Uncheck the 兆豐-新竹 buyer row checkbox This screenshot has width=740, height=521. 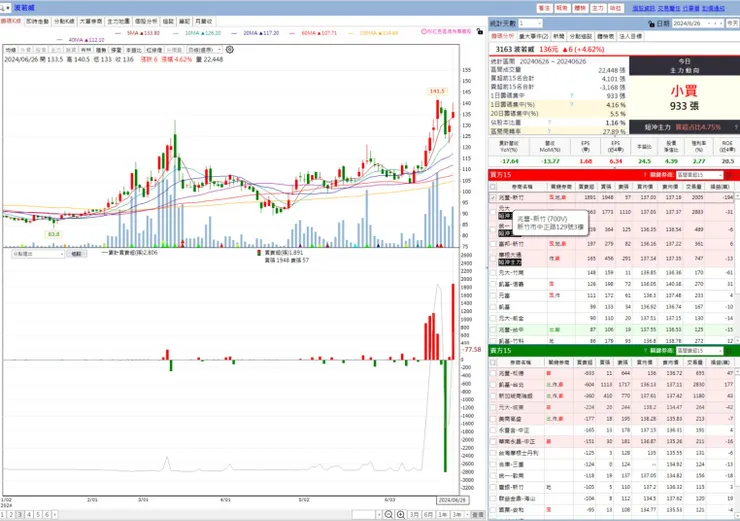(493, 198)
